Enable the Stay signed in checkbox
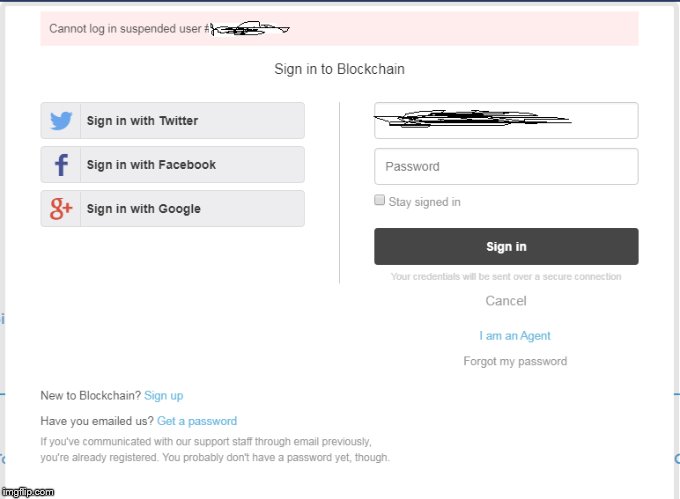Viewport: 680px width, 499px height. [x=379, y=200]
